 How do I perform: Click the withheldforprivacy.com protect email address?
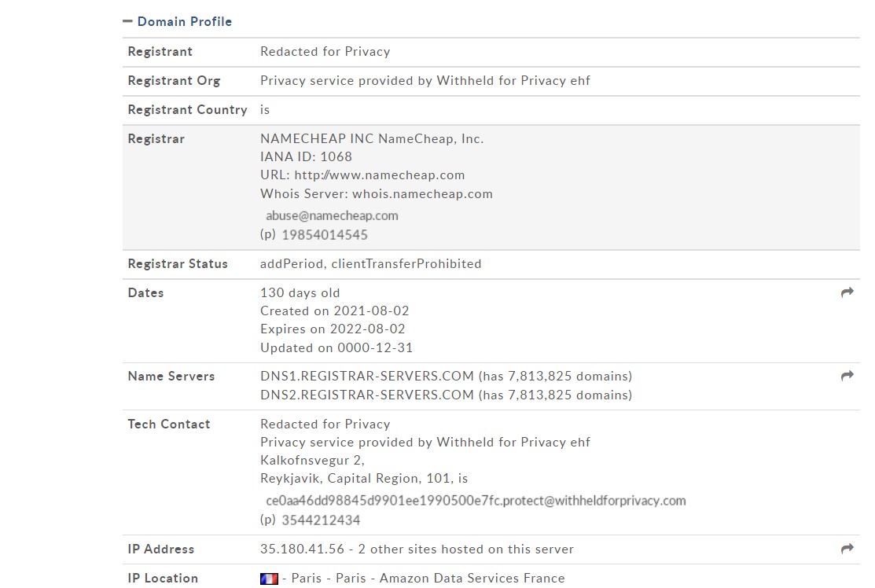coord(476,501)
